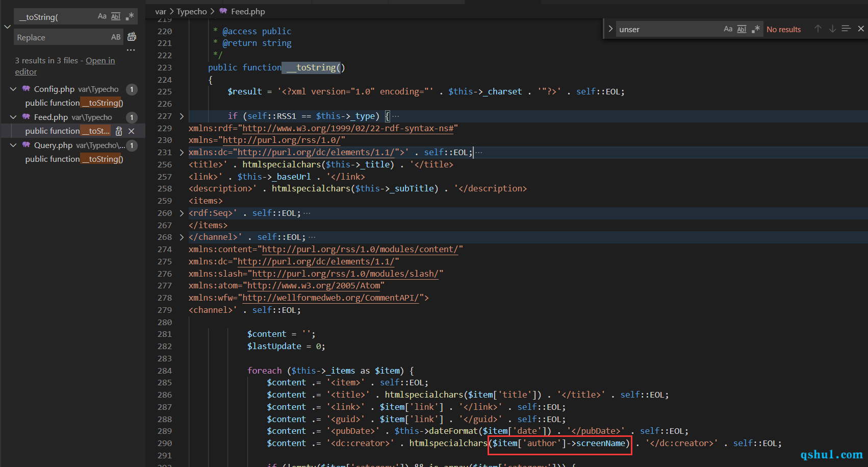Collapse the Feed.php search result group

[x=13, y=117]
